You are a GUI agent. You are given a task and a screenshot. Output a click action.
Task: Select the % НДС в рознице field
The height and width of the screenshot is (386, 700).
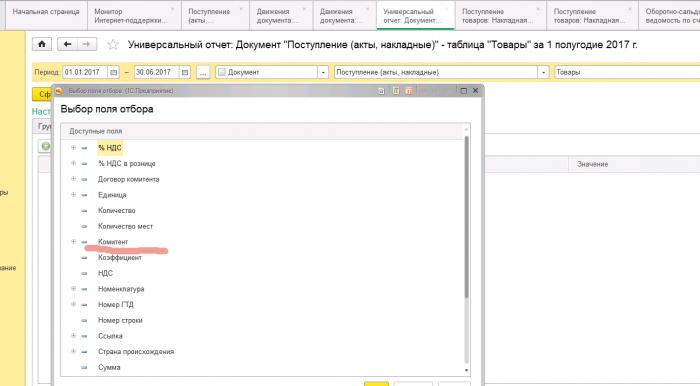tap(127, 164)
